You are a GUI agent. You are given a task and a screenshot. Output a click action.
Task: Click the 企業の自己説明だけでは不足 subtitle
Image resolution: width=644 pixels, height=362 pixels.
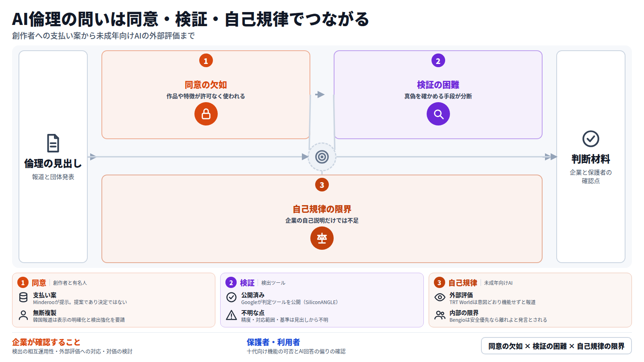click(x=322, y=220)
